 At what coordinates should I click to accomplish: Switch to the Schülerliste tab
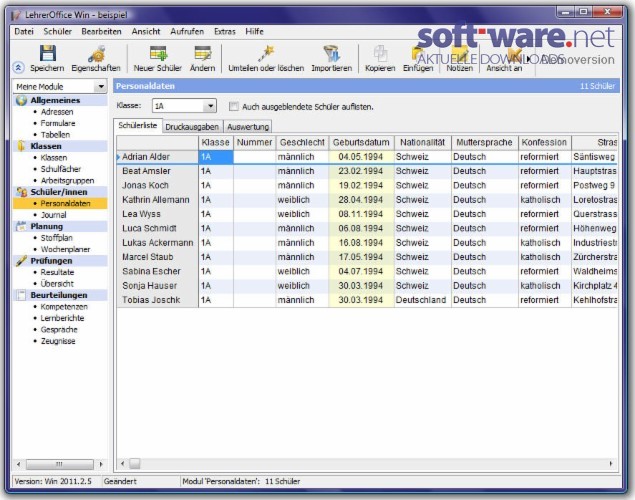pos(138,126)
